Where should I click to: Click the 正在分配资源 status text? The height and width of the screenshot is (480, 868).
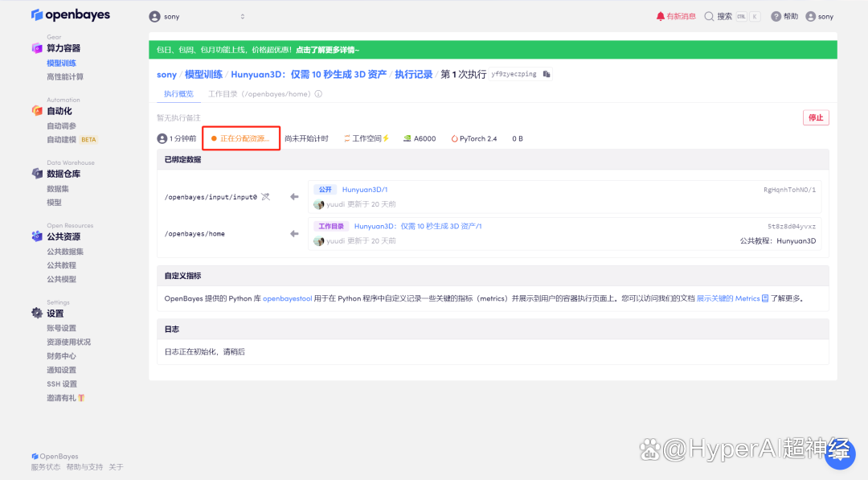[x=244, y=138]
